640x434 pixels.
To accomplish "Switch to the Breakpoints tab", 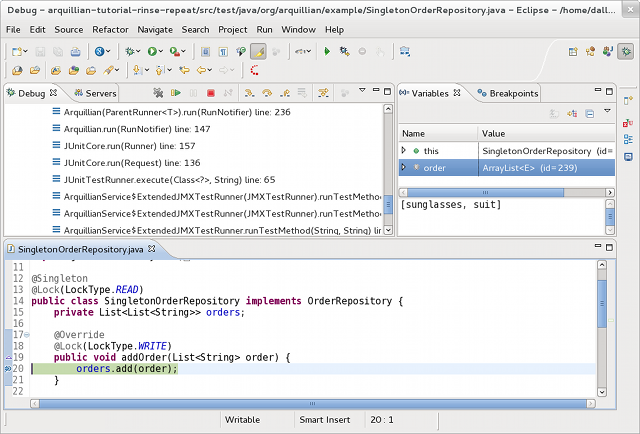I will (513, 93).
